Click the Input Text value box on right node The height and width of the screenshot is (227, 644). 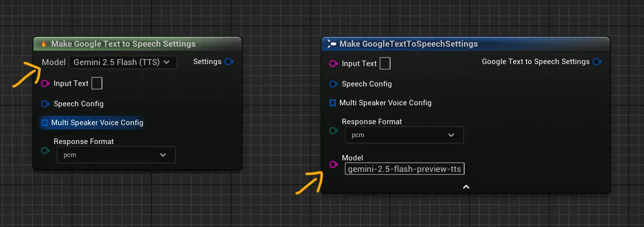385,63
